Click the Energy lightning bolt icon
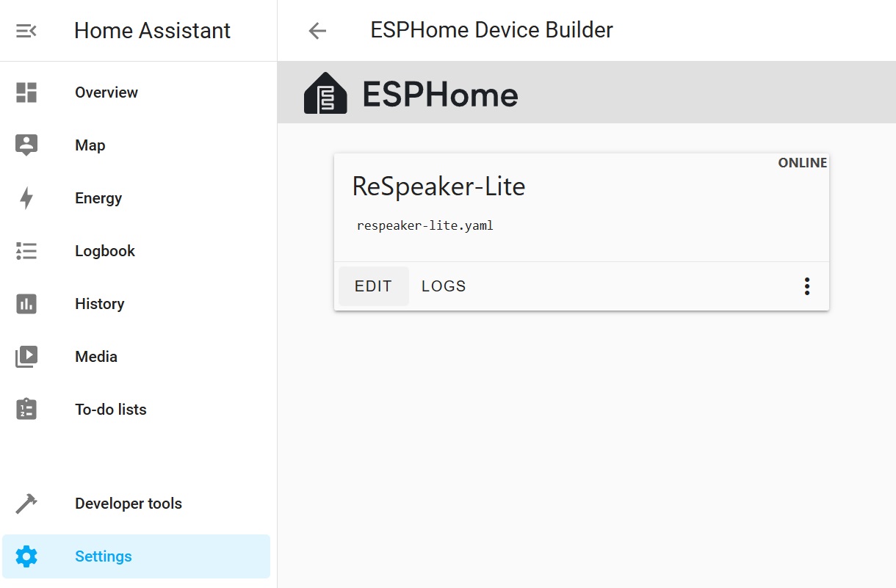 26,198
